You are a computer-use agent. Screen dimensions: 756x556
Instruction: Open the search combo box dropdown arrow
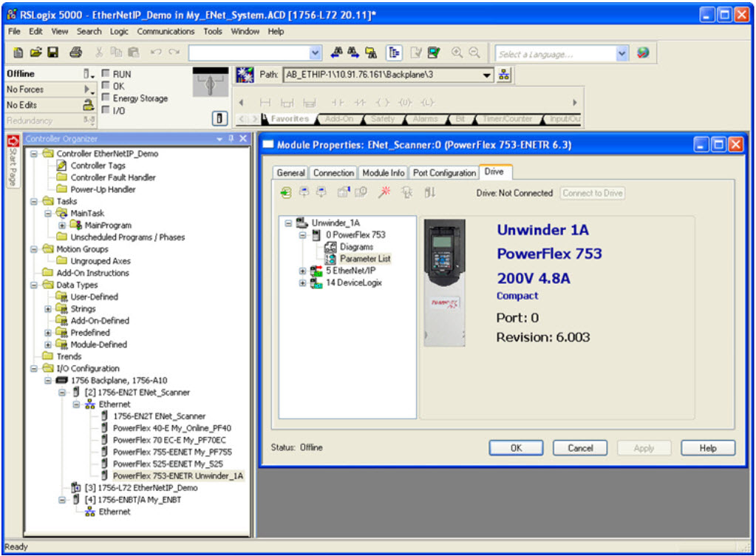coord(316,52)
